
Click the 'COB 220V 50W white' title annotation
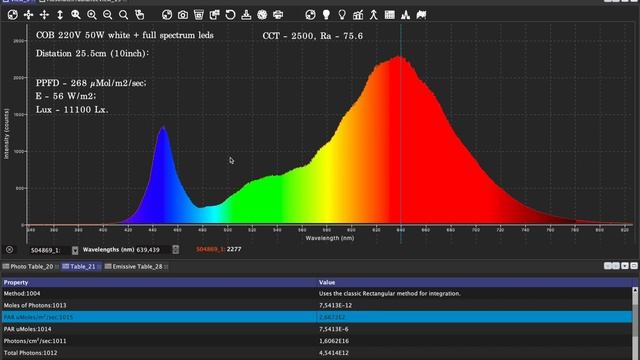coord(124,35)
